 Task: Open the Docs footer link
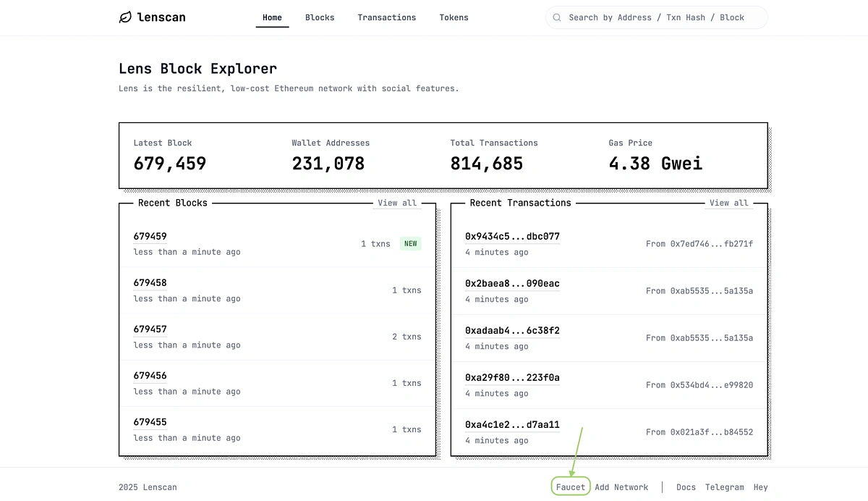(686, 487)
